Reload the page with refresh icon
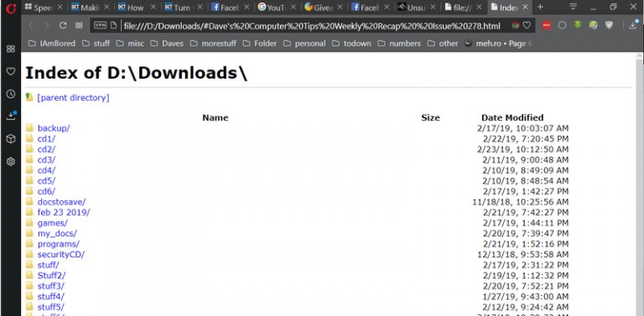This screenshot has width=644, height=316. [63, 25]
